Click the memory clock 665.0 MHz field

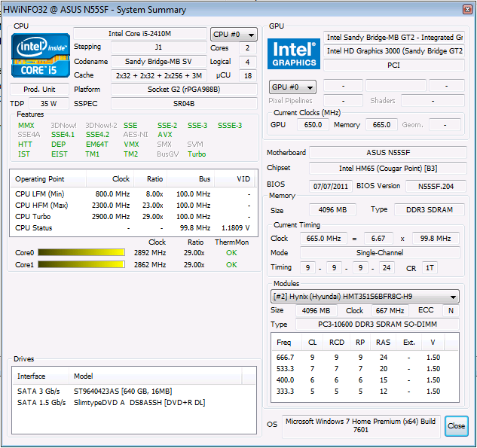click(323, 238)
